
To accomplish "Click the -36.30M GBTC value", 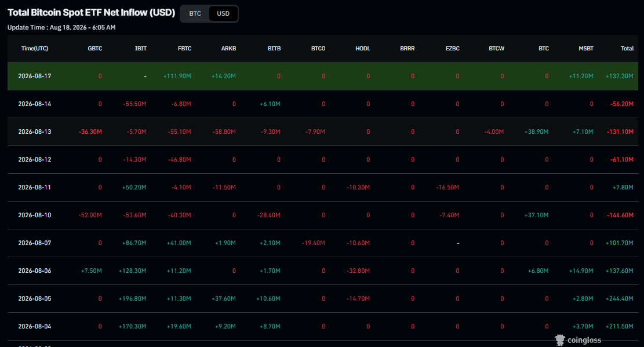I will (90, 132).
